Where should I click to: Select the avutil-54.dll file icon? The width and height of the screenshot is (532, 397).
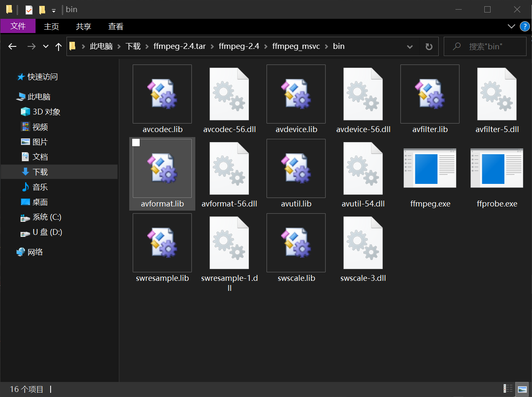[363, 169]
